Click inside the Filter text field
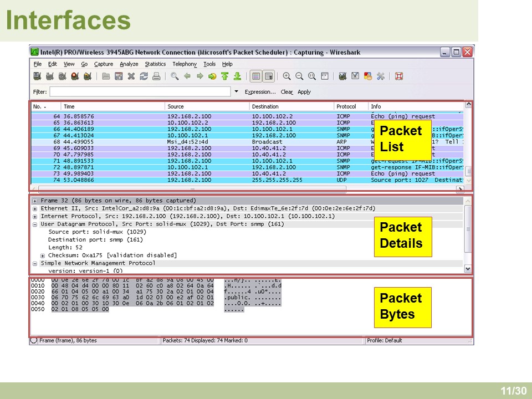Viewport: 532px width, 399px height. tap(140, 91)
